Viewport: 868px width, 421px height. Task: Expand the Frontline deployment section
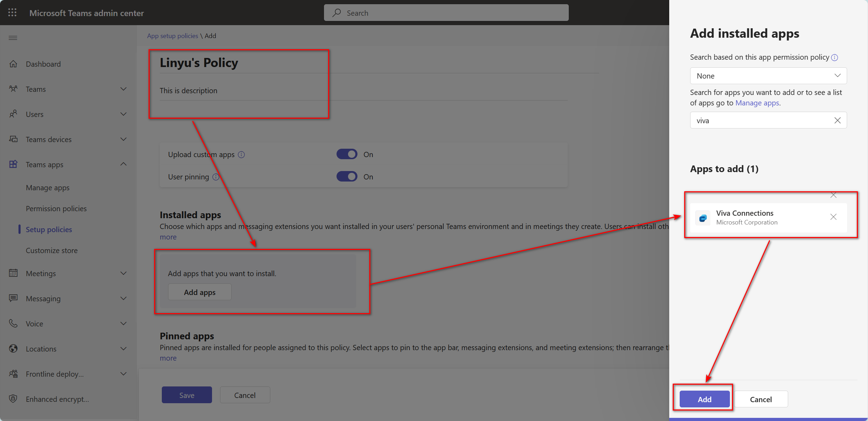pos(124,374)
